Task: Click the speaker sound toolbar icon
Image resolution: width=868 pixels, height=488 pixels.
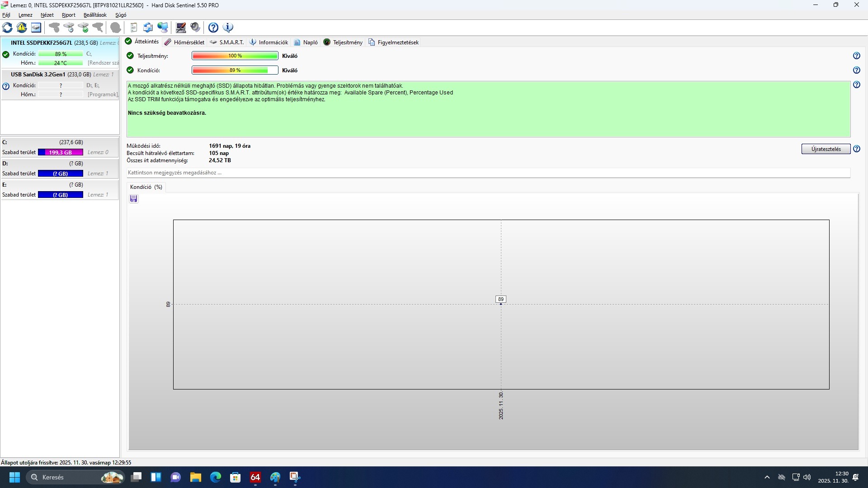Action: click(195, 28)
